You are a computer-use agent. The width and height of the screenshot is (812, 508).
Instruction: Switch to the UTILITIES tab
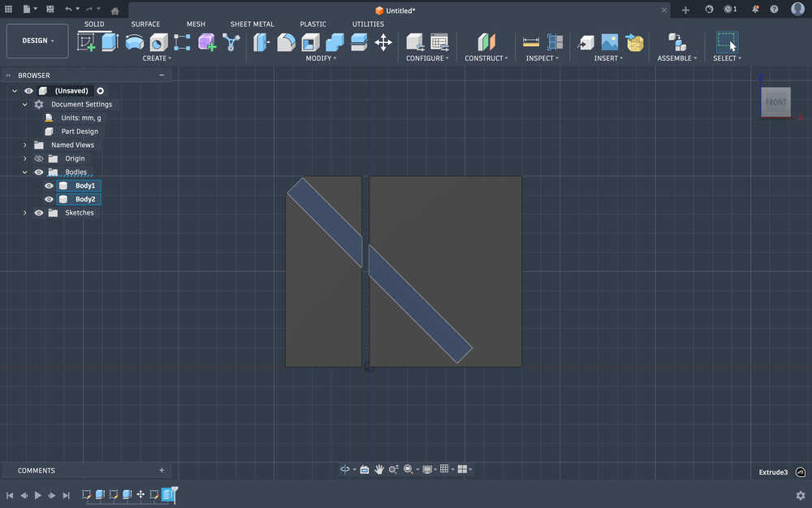(368, 24)
